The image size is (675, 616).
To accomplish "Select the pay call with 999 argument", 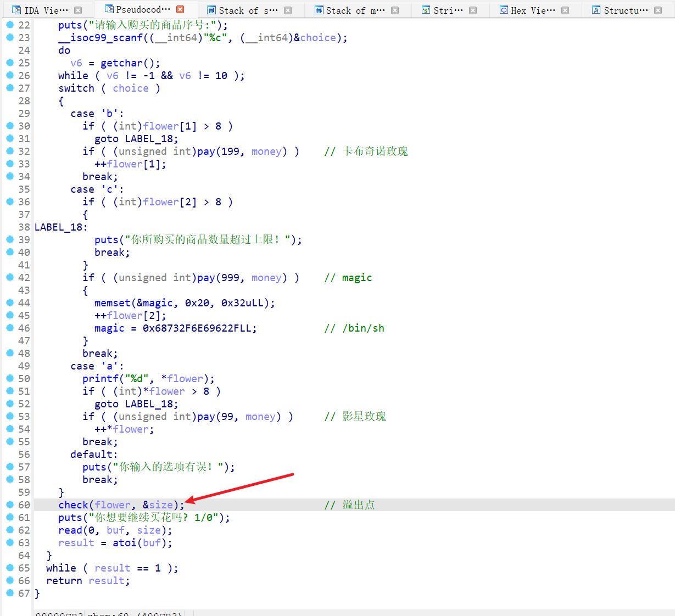I will [x=206, y=278].
